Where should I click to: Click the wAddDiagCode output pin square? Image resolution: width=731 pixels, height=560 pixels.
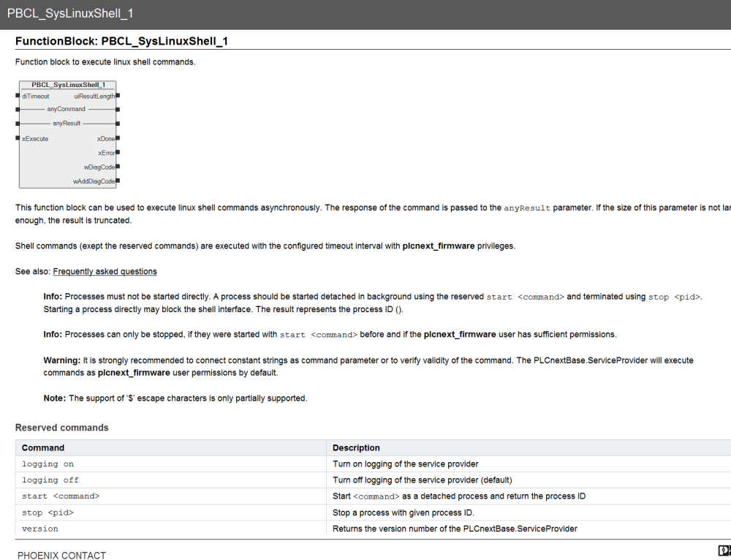(x=118, y=181)
